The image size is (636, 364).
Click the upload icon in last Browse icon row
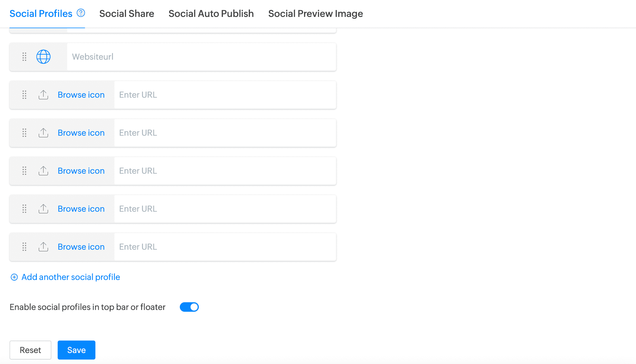43,247
